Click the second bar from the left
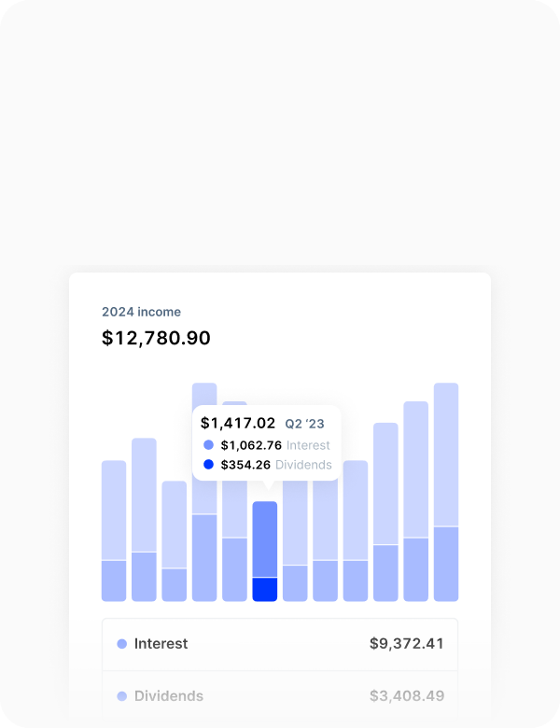This screenshot has height=728, width=560. tap(144, 519)
